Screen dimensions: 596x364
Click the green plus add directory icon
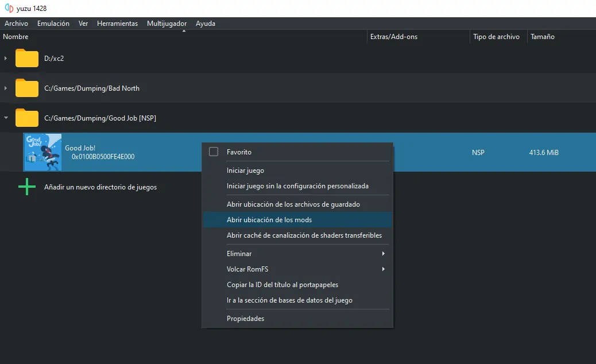coord(27,187)
